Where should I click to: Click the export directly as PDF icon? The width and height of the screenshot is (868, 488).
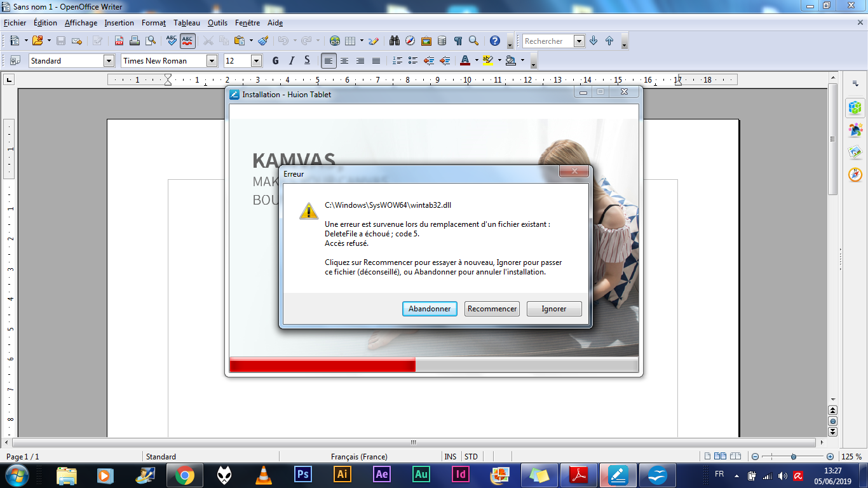click(119, 41)
